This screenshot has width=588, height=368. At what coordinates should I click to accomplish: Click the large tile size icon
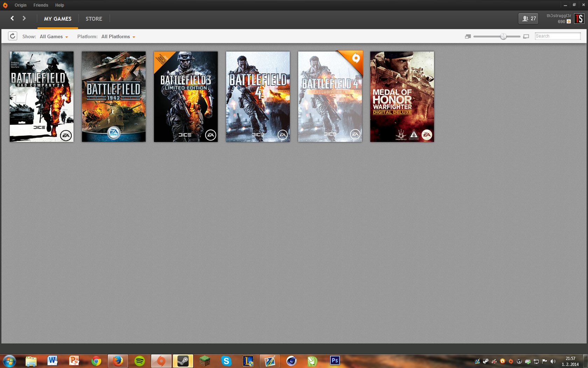click(526, 36)
